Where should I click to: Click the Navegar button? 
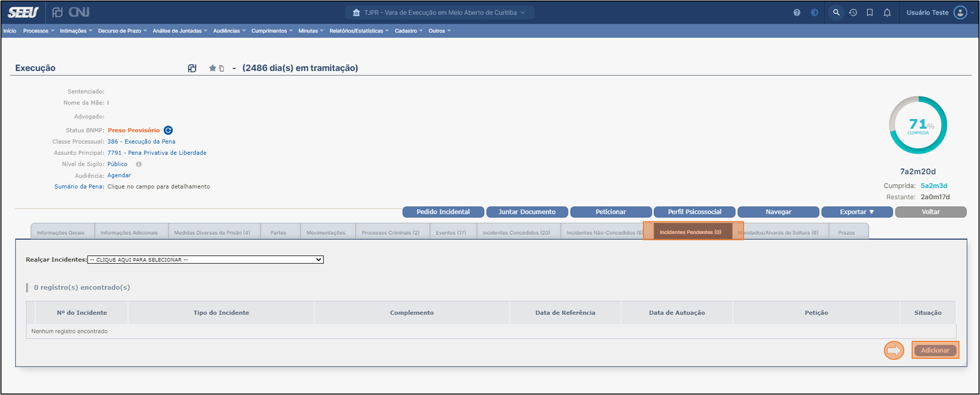pyautogui.click(x=778, y=212)
